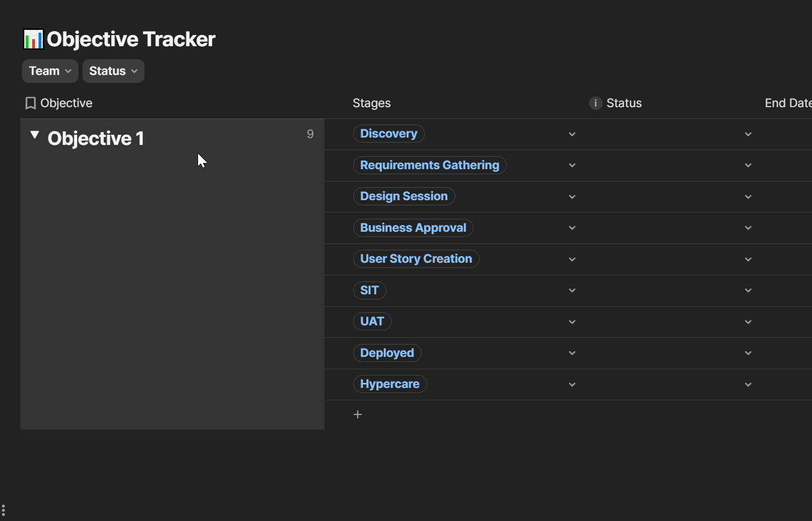Click the drag handle dots at bottom-left
The image size is (812, 521).
click(3, 511)
